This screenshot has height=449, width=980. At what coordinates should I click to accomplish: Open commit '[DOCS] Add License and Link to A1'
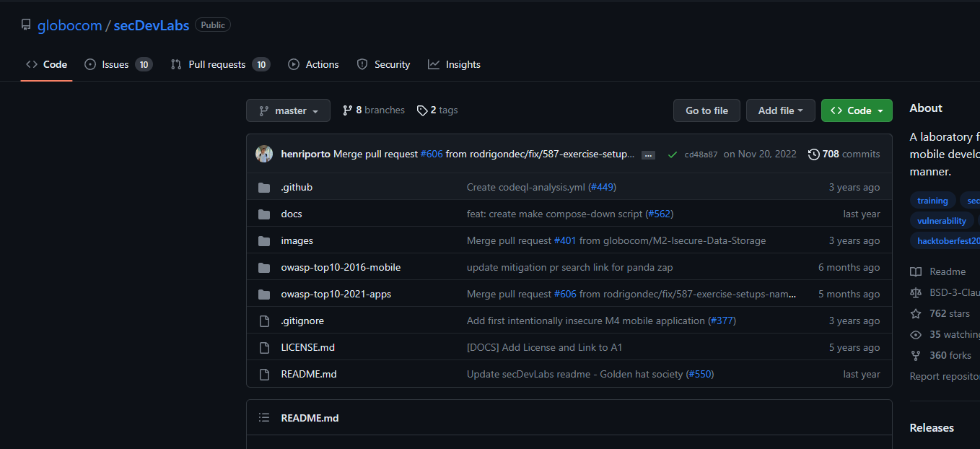click(x=544, y=347)
